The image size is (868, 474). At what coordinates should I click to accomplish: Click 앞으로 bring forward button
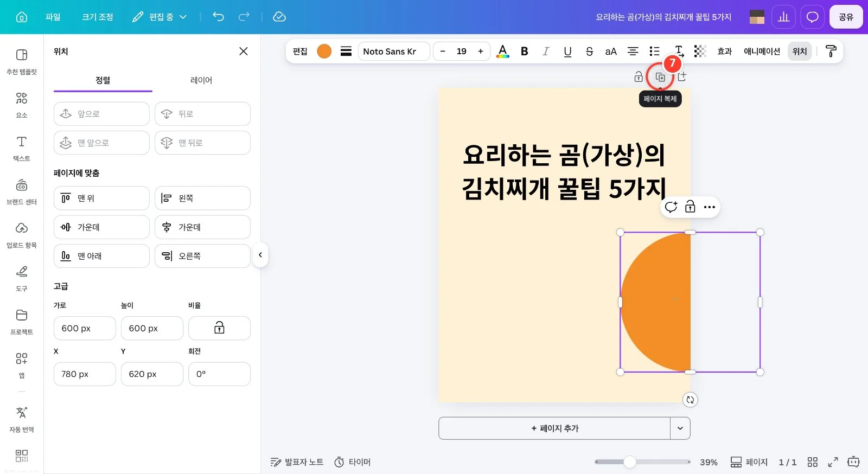(x=101, y=114)
